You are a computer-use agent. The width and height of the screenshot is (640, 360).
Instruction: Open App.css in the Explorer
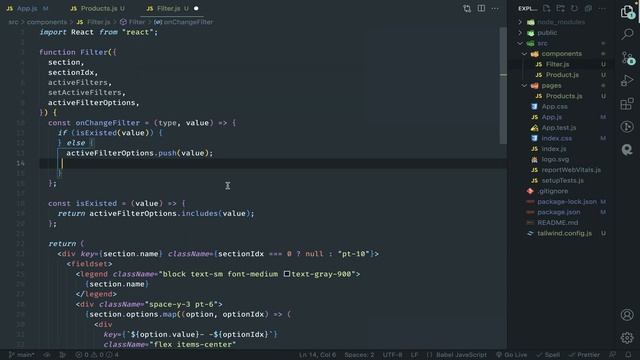coord(554,107)
